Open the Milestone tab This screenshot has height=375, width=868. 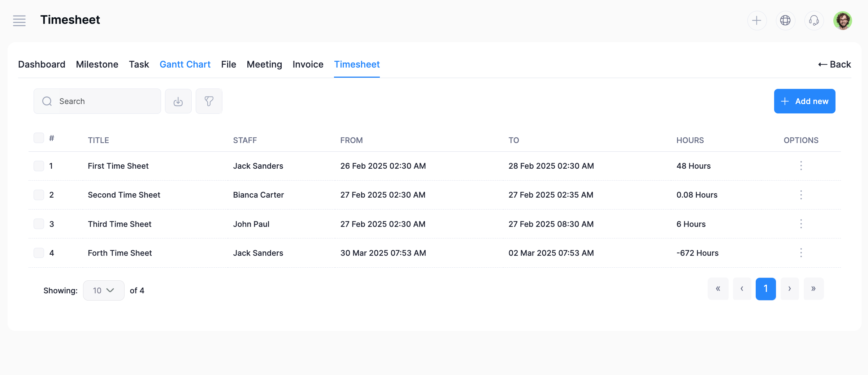97,64
